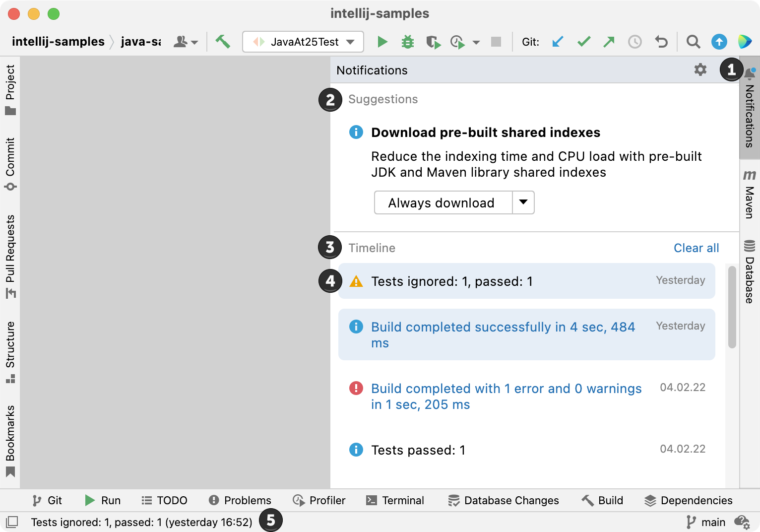Click error icon on Build completed with 1 error
This screenshot has height=532, width=760.
pyautogui.click(x=356, y=388)
